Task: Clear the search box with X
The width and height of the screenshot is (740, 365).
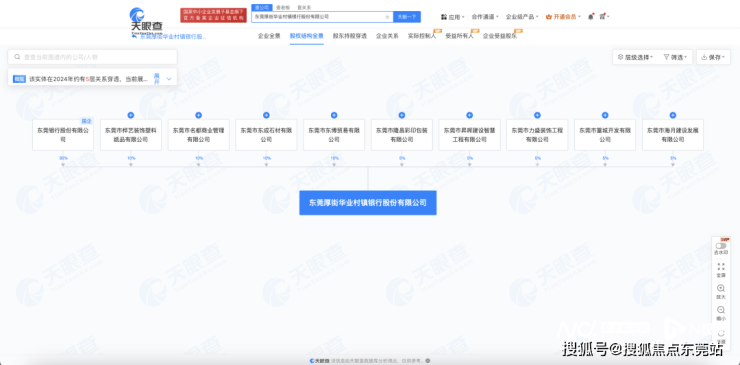Action: [387, 17]
